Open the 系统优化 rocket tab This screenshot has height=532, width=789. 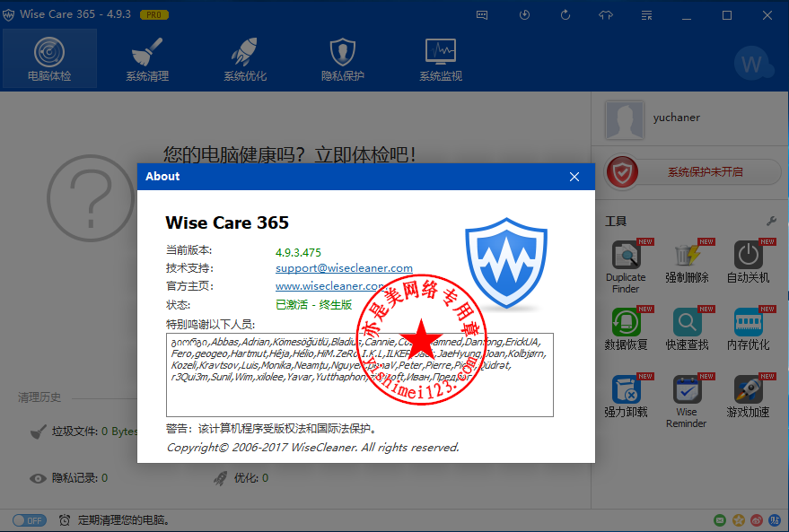245,59
